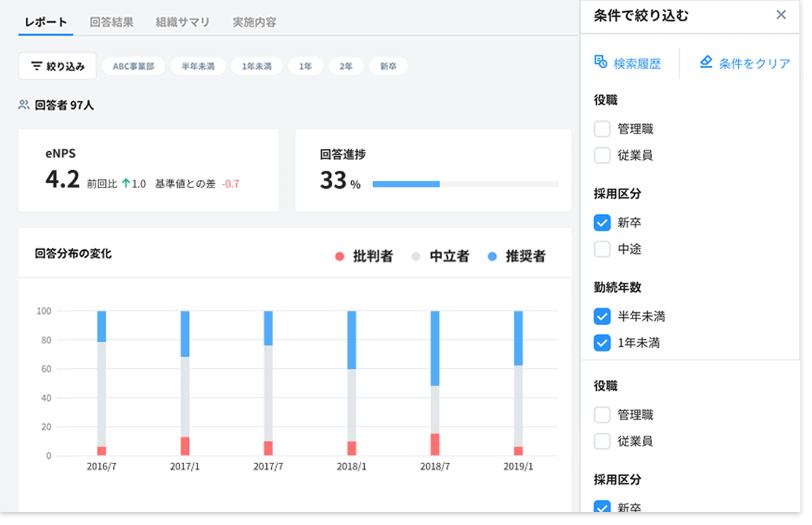The height and width of the screenshot is (525, 812).
Task: Click the 2018/7 stacked bar
Action: coord(435,381)
